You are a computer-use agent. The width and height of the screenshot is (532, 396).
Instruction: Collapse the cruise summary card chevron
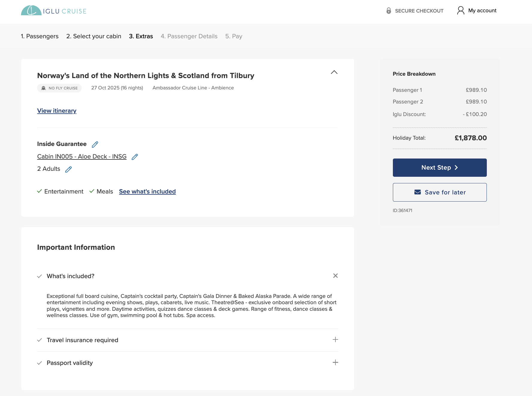pyautogui.click(x=334, y=72)
